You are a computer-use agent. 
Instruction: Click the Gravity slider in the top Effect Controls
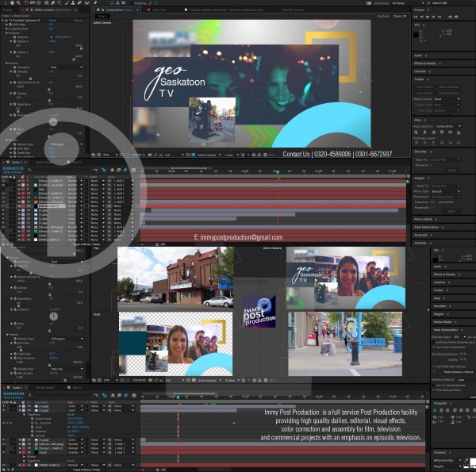(x=49, y=100)
